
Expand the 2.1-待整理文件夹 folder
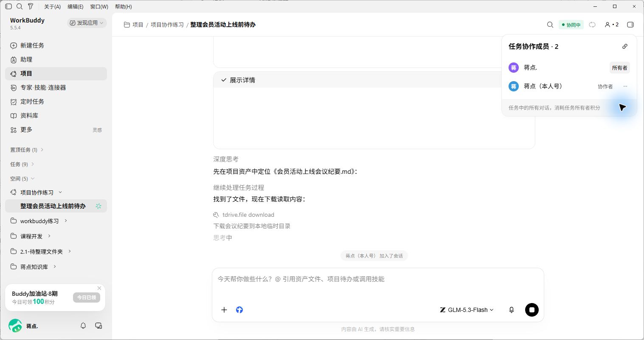pos(70,252)
